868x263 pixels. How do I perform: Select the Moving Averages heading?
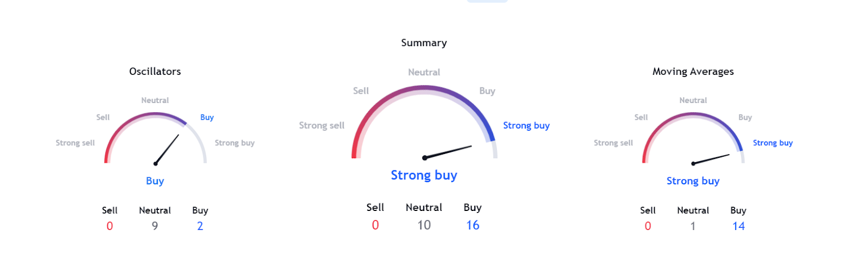pos(693,72)
